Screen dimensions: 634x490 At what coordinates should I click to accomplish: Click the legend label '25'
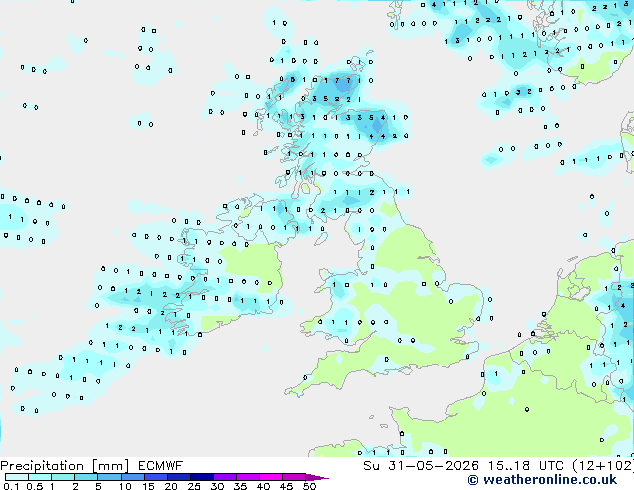pyautogui.click(x=194, y=486)
